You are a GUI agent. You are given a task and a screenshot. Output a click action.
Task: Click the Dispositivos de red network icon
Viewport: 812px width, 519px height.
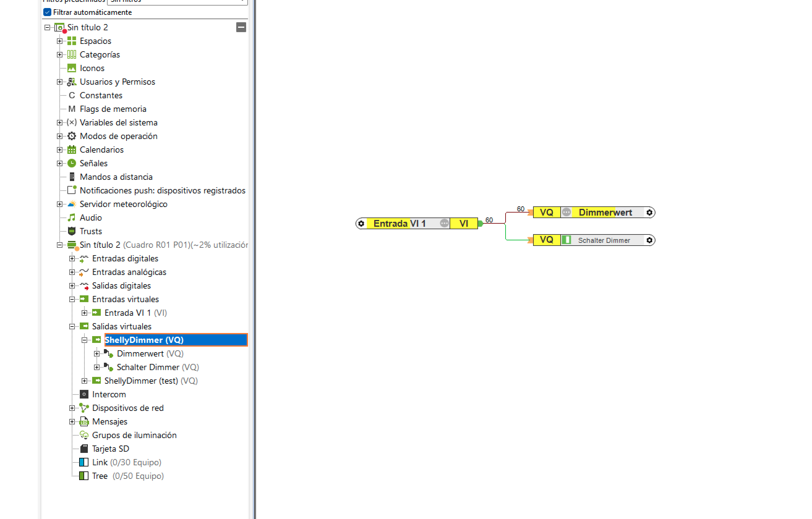84,408
